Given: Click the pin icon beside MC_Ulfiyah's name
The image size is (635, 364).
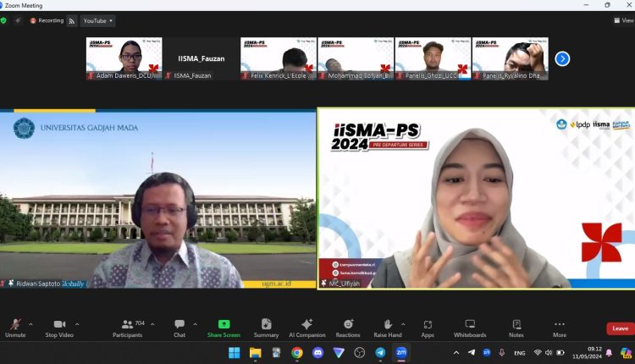Looking at the screenshot, I should pyautogui.click(x=323, y=284).
